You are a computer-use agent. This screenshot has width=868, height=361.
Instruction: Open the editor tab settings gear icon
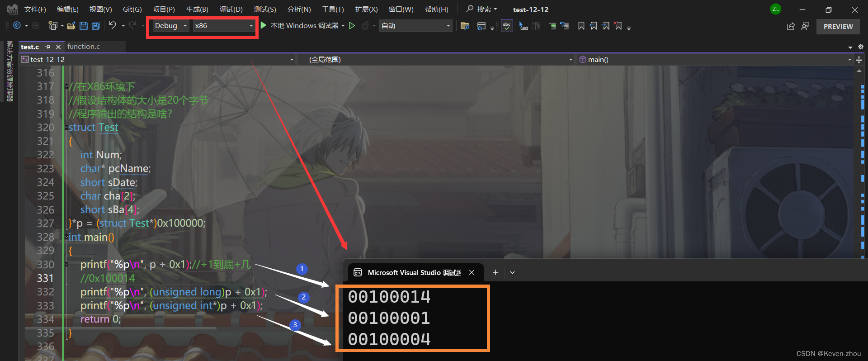pyautogui.click(x=861, y=47)
